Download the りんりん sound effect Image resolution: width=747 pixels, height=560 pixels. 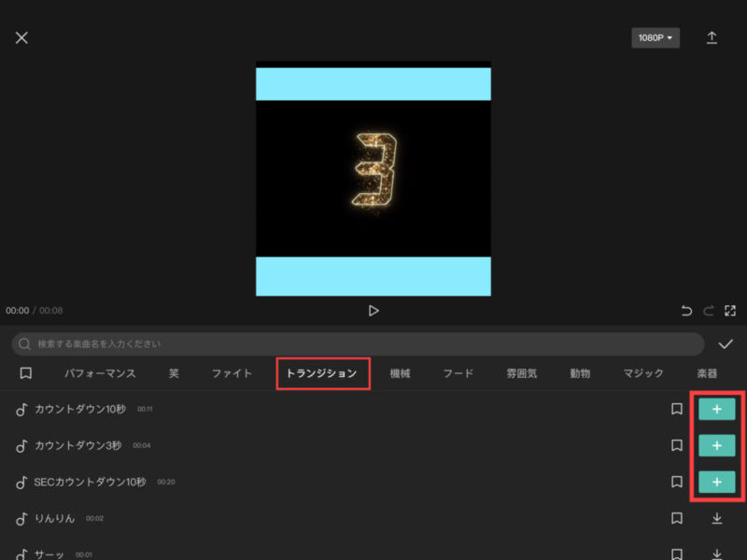pos(717,519)
